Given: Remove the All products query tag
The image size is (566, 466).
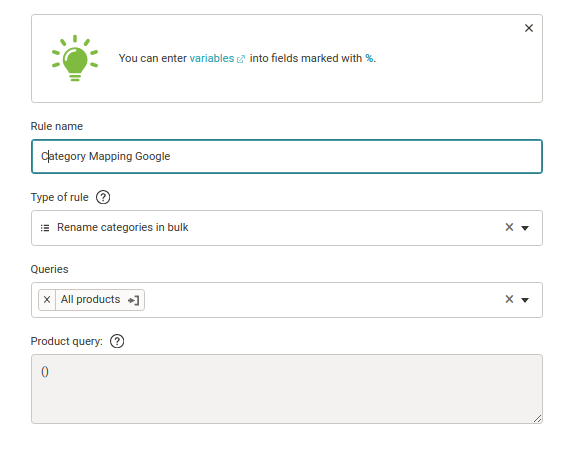Looking at the screenshot, I should (x=47, y=300).
